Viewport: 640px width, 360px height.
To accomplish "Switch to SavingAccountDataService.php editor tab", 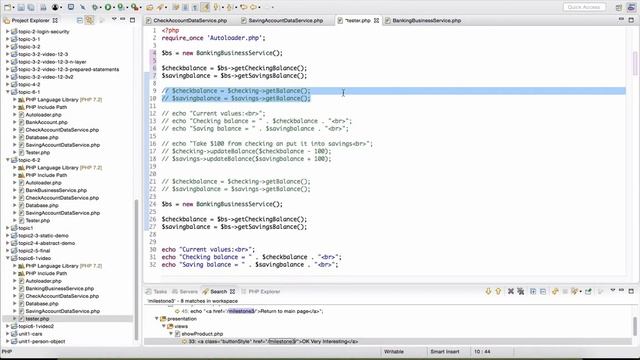I will (x=282, y=20).
